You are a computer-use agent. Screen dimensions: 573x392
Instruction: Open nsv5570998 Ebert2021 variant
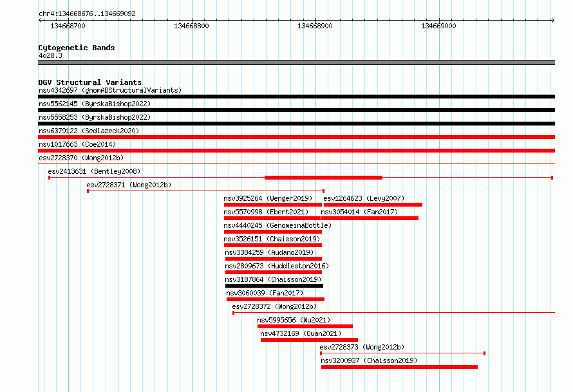[266, 212]
